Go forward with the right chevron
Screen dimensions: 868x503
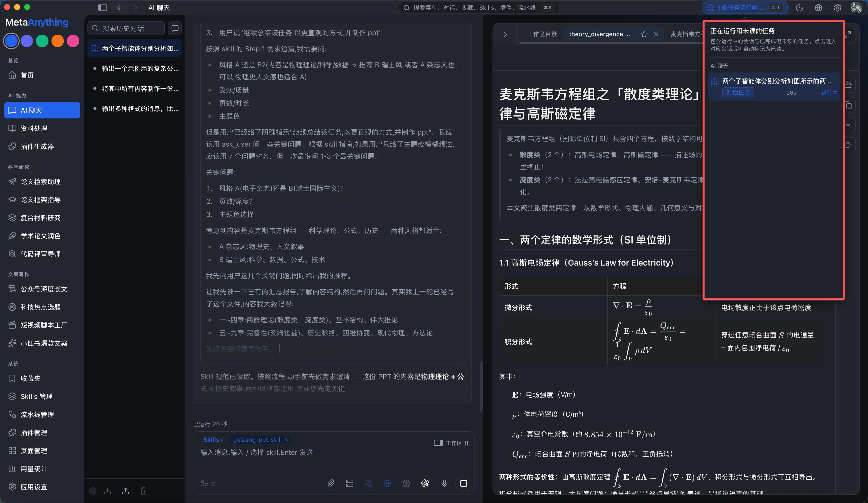point(135,8)
